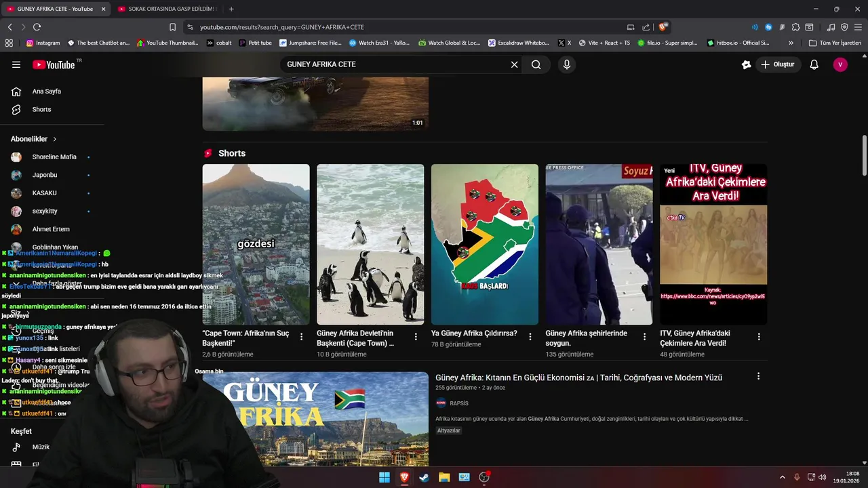Screen dimensions: 868x488
Task: Go back in browser history
Action: point(9,27)
